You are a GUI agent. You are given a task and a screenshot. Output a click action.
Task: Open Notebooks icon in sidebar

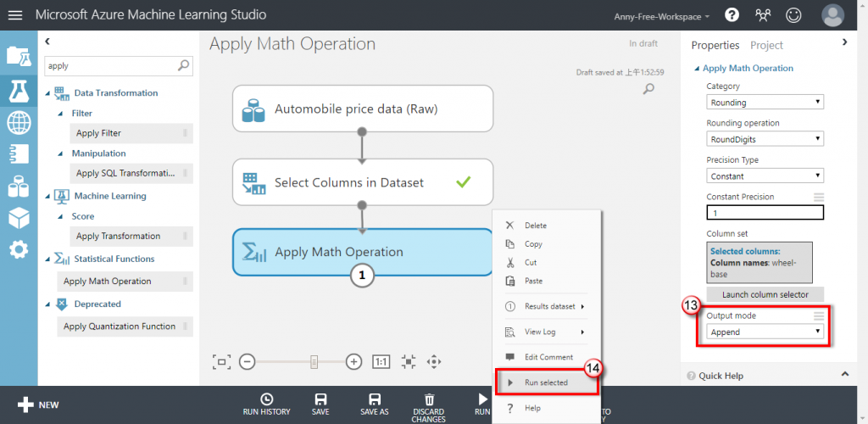tap(19, 153)
